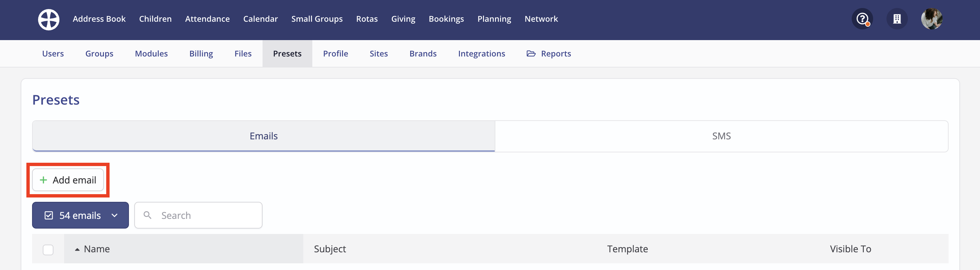
Task: Click the building site icon
Action: [x=897, y=19]
